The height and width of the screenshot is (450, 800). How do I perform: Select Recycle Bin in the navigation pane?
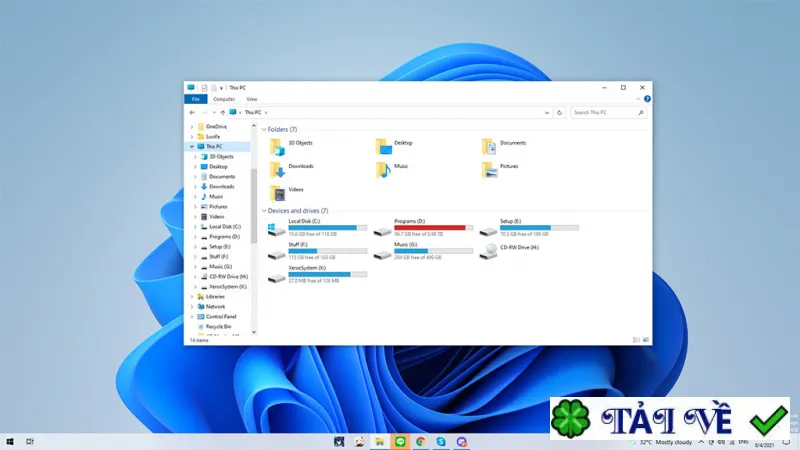(218, 327)
